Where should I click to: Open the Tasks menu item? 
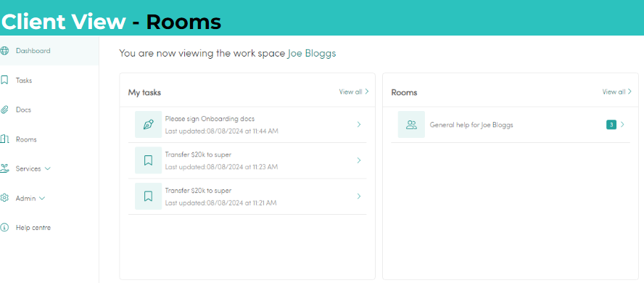click(24, 81)
